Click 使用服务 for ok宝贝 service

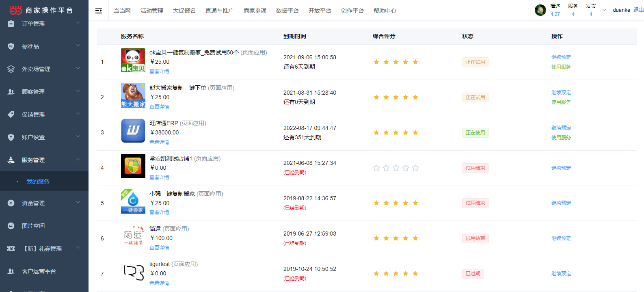tap(561, 67)
